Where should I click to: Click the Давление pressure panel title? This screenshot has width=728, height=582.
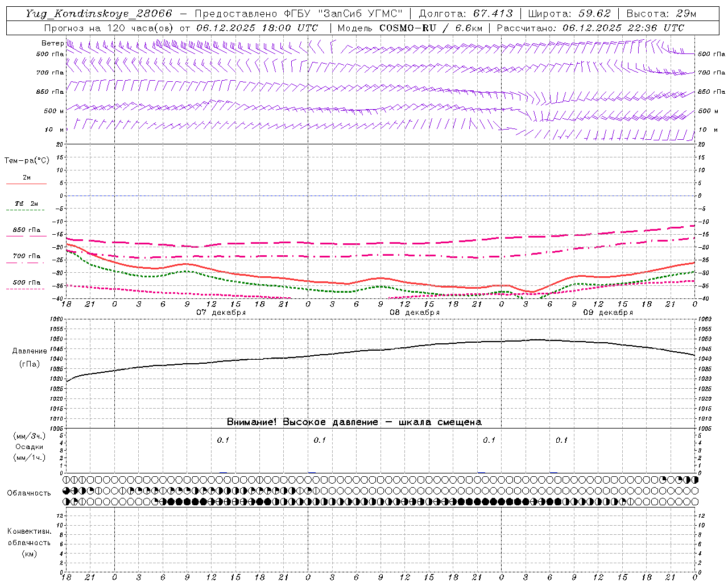pyautogui.click(x=30, y=351)
